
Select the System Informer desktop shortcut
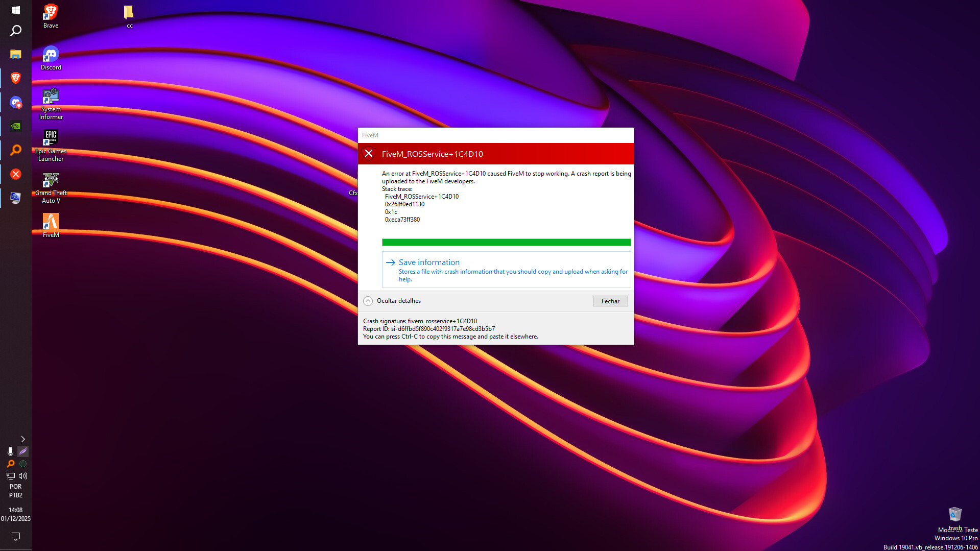[x=51, y=104]
